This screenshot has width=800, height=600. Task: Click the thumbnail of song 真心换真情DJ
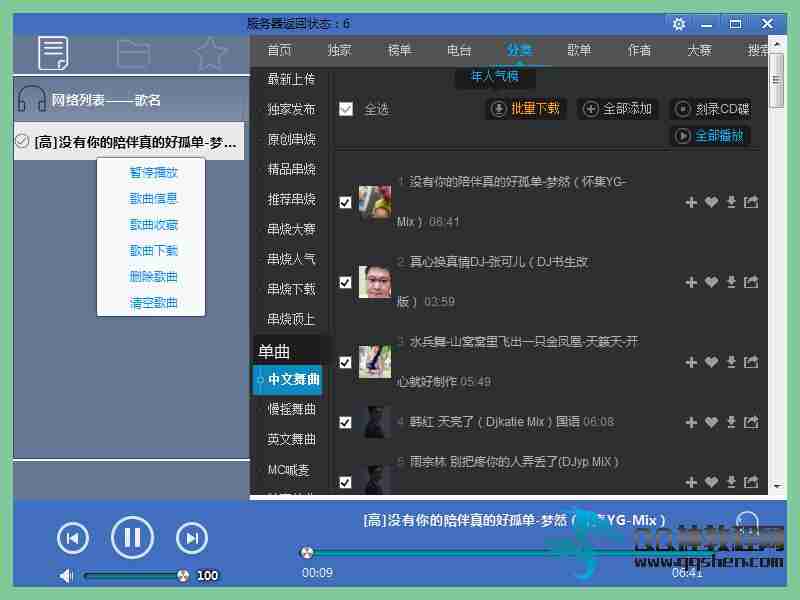[x=375, y=282]
